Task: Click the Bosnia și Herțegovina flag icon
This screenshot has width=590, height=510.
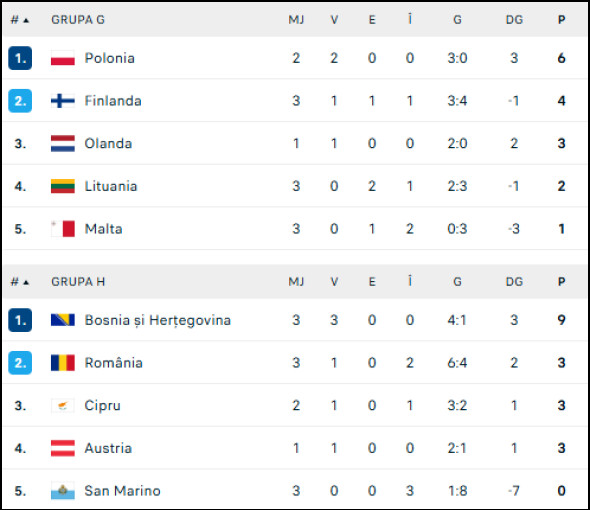Action: [63, 320]
